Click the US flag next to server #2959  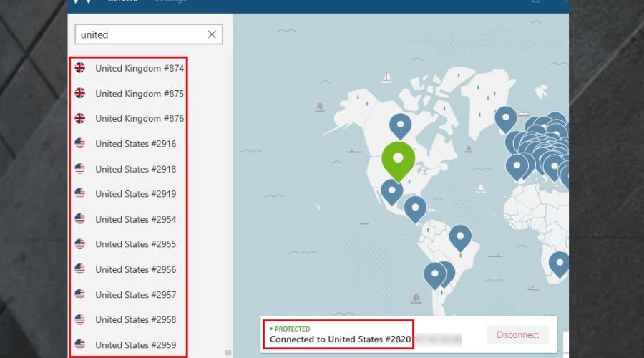(80, 344)
